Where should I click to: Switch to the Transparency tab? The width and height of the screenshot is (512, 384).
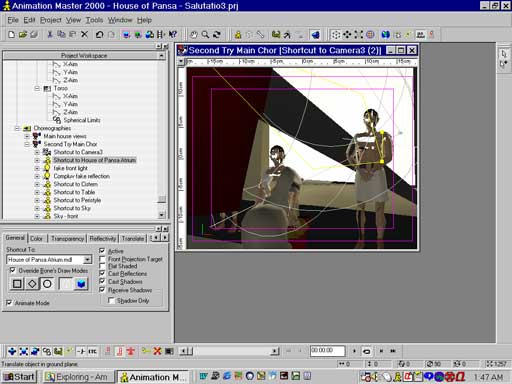(67, 239)
